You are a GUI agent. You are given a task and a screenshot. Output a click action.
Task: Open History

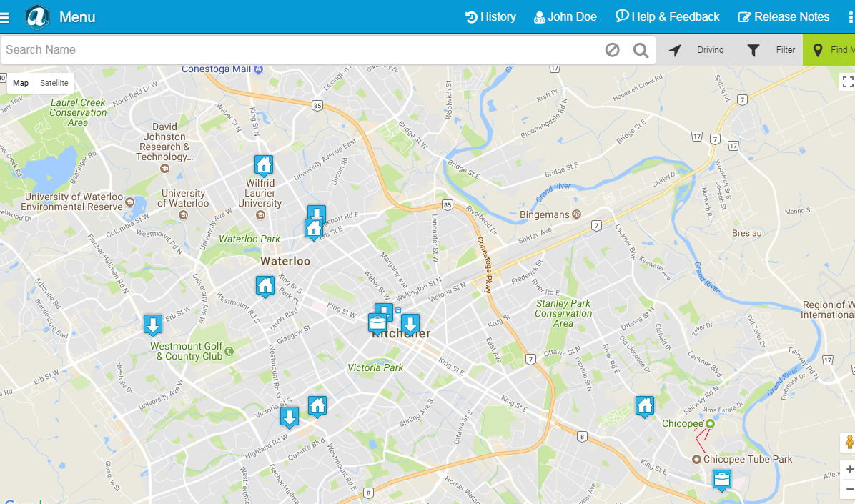pos(490,17)
